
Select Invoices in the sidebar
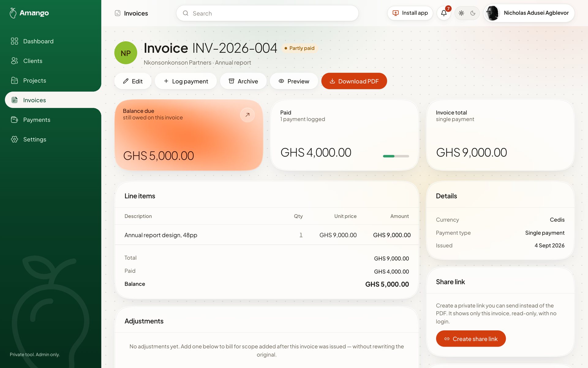[x=53, y=100]
